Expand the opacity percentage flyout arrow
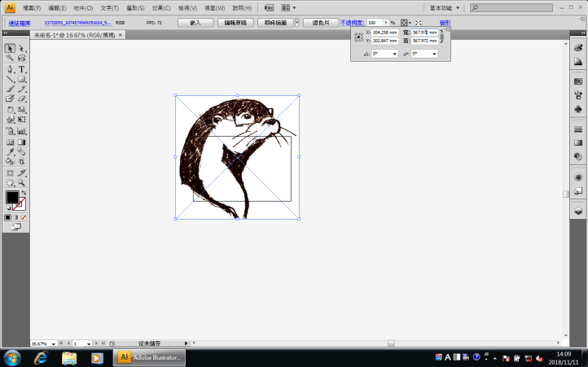This screenshot has height=367, width=588. (x=385, y=23)
